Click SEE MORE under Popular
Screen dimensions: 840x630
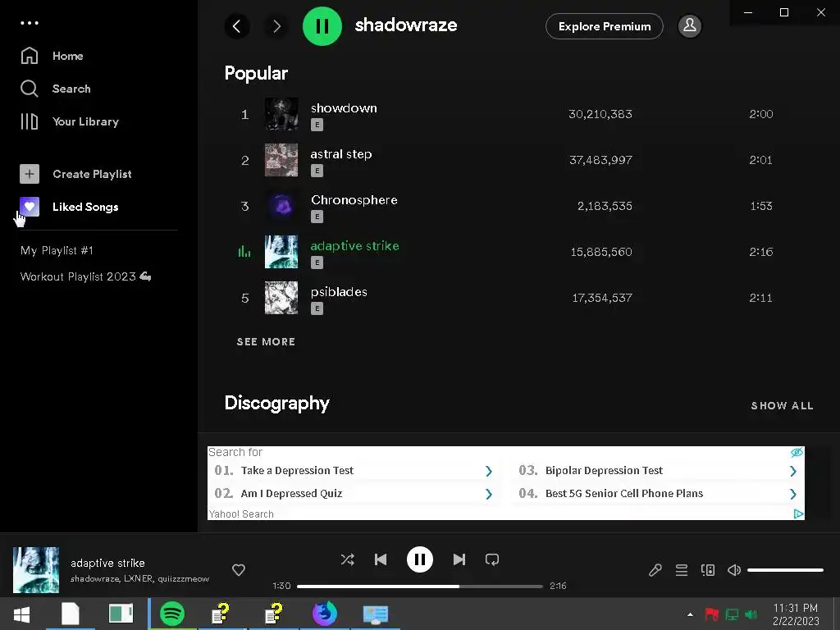click(267, 342)
